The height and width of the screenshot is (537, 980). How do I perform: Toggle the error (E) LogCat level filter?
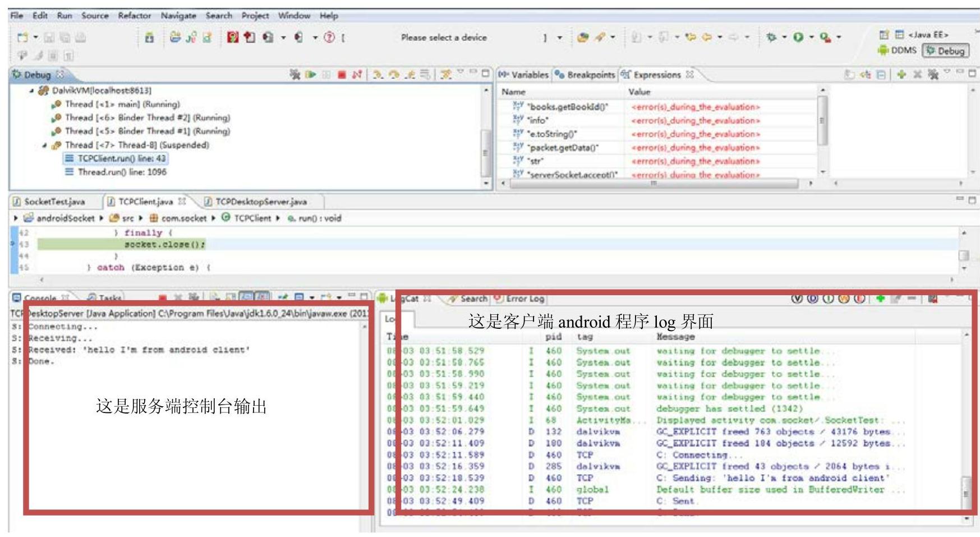pyautogui.click(x=859, y=299)
